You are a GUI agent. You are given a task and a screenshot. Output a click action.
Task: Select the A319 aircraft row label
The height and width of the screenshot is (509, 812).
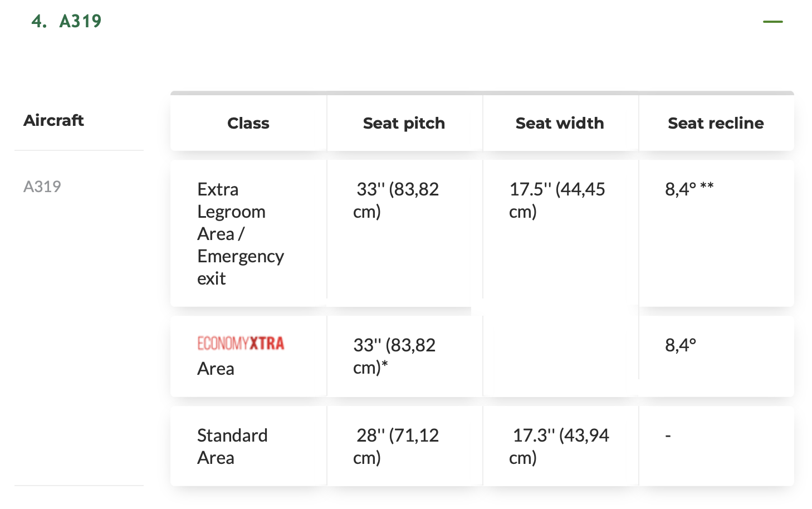(x=42, y=187)
